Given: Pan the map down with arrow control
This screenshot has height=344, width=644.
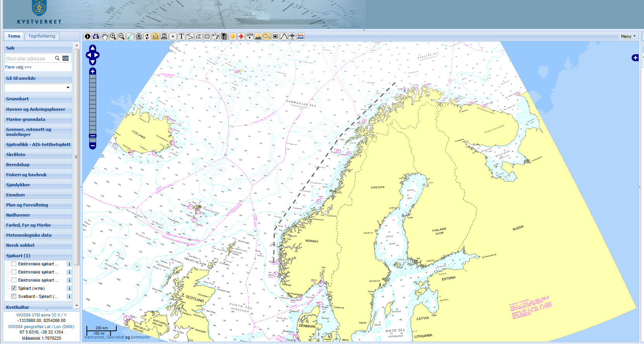Looking at the screenshot, I should (x=93, y=62).
